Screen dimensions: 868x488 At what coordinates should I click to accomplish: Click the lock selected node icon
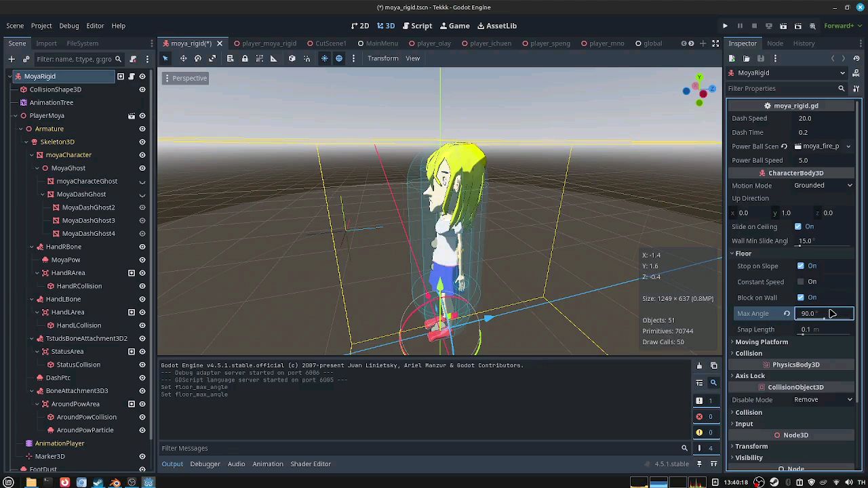coord(245,58)
